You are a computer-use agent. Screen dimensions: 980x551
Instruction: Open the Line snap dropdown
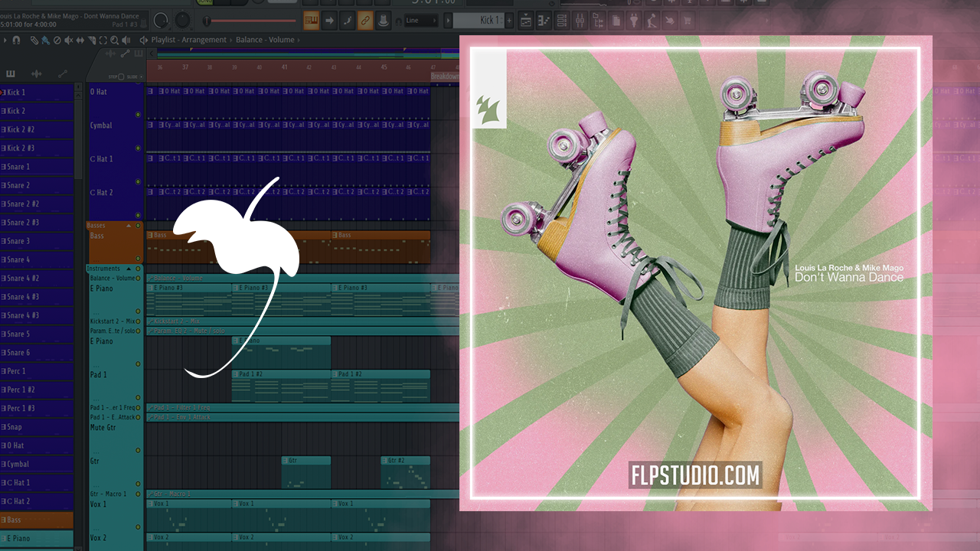tap(422, 21)
